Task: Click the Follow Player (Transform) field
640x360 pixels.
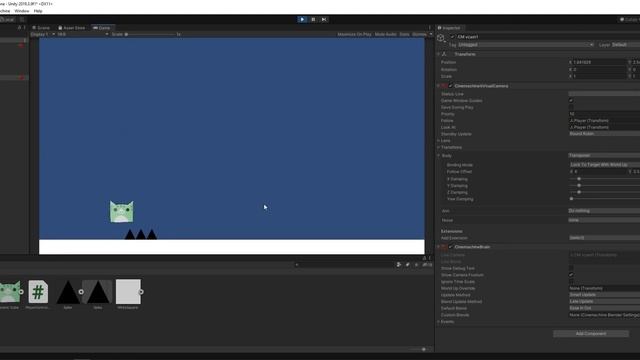Action: (604, 120)
